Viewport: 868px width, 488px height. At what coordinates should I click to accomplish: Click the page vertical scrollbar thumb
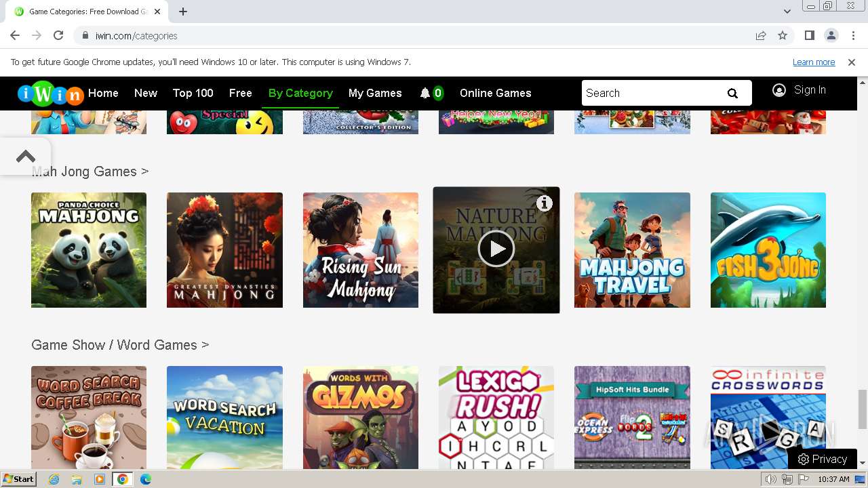862,409
